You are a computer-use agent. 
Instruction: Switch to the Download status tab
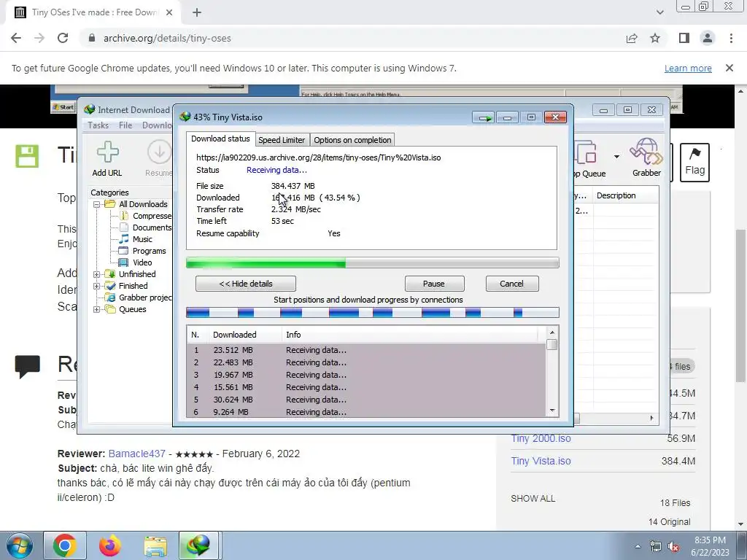(220, 139)
